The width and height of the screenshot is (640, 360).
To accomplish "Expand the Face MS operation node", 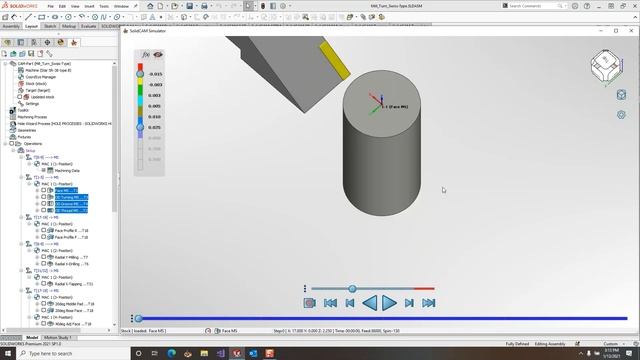I will (x=37, y=190).
